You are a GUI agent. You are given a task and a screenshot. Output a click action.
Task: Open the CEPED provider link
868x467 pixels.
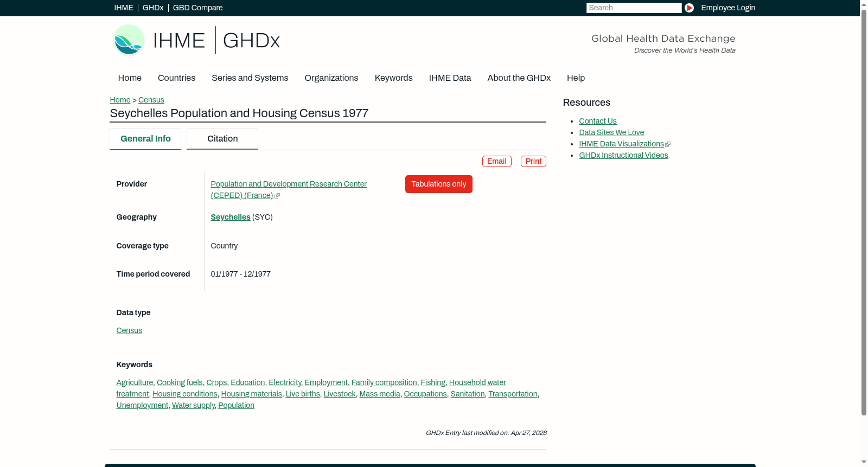click(x=289, y=190)
